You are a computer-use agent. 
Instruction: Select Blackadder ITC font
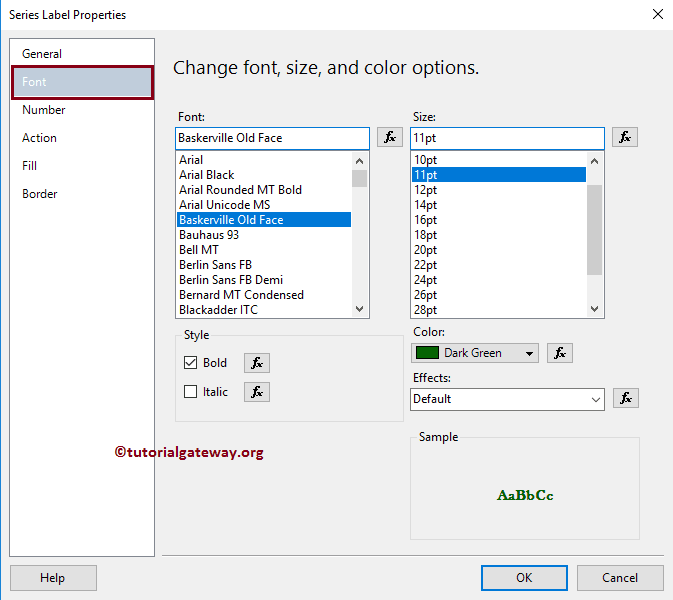coord(264,310)
